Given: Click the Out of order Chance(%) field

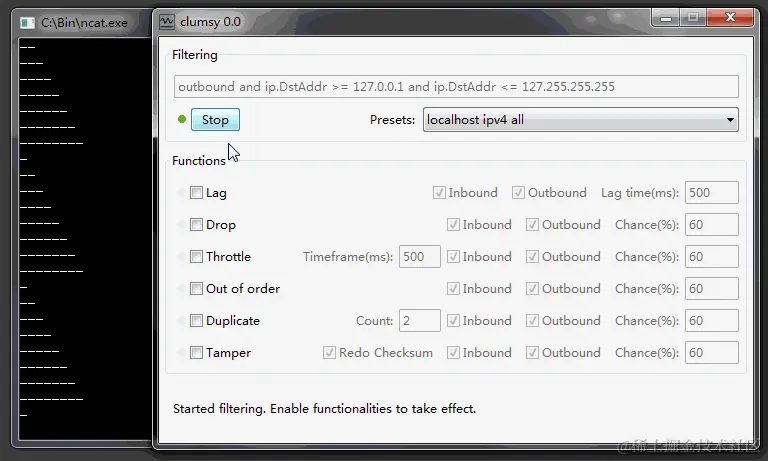Looking at the screenshot, I should tap(712, 289).
